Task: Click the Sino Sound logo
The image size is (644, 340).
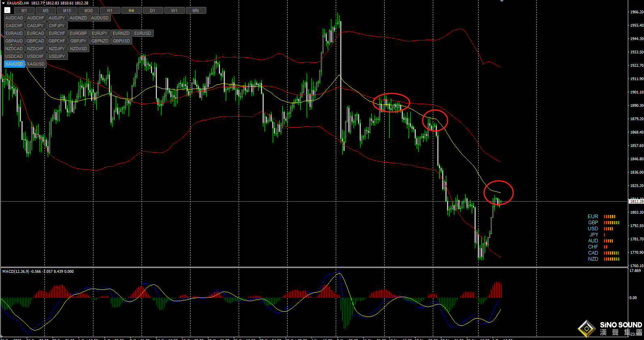Action: (610, 328)
